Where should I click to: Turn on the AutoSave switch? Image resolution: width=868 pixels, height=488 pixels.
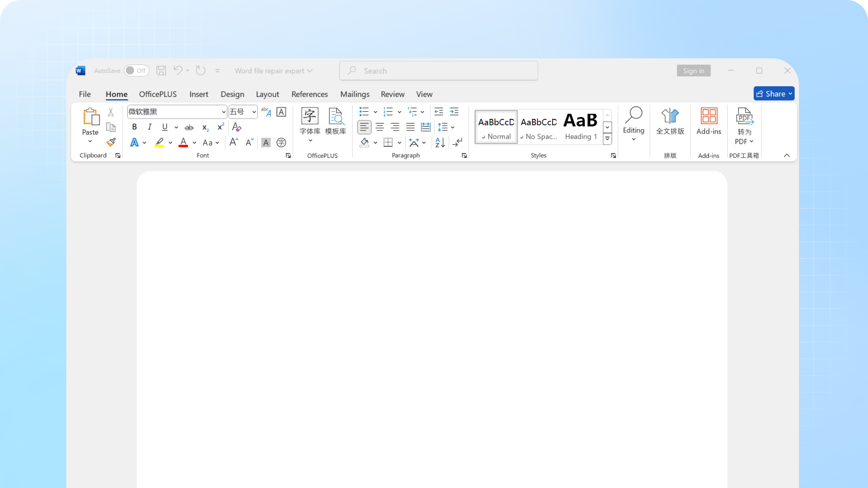(136, 71)
